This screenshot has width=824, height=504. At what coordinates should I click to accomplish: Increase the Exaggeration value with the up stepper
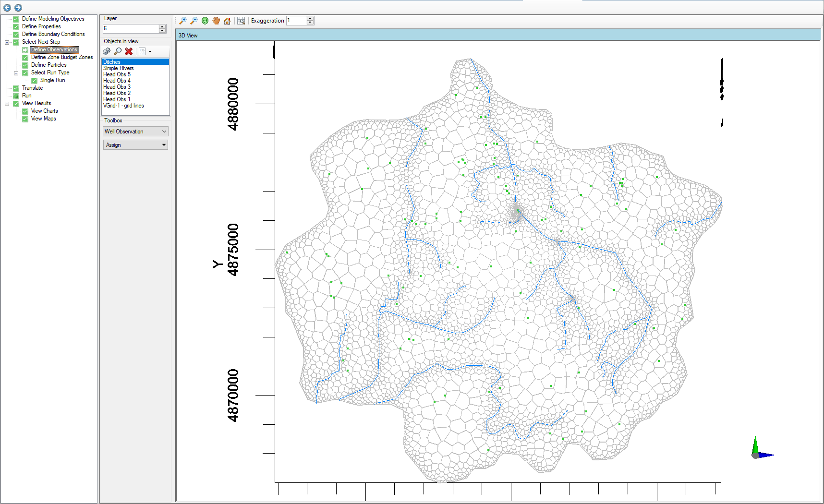pos(310,18)
